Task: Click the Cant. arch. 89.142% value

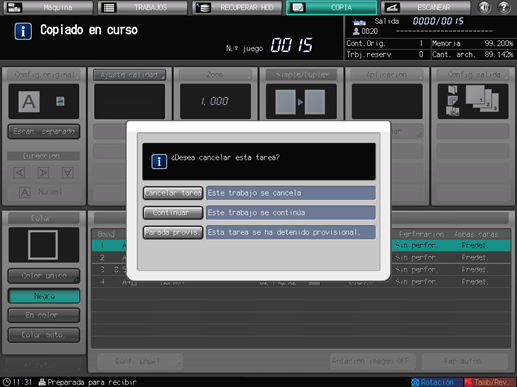Action: pyautogui.click(x=499, y=54)
